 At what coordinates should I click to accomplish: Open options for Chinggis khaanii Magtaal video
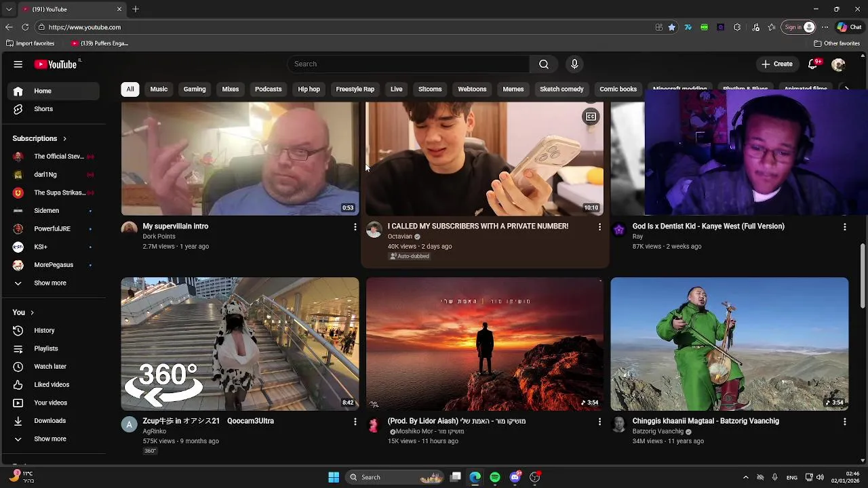tap(844, 422)
